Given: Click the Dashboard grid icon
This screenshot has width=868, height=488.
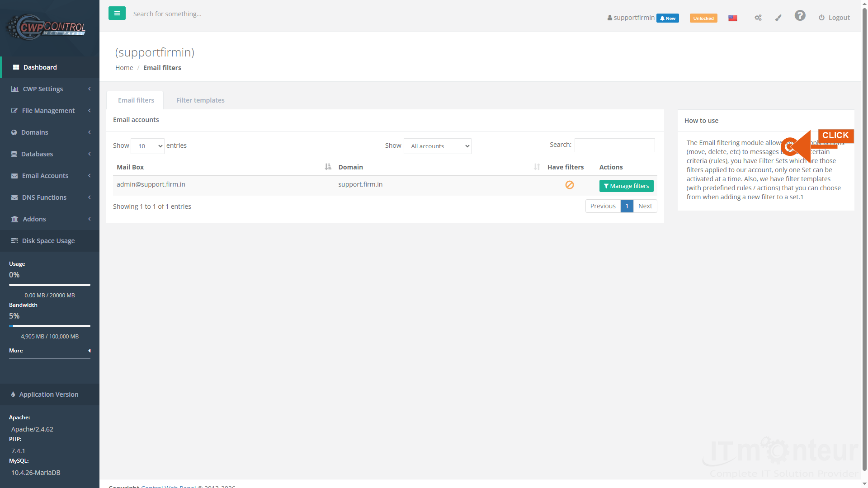Looking at the screenshot, I should tap(16, 67).
